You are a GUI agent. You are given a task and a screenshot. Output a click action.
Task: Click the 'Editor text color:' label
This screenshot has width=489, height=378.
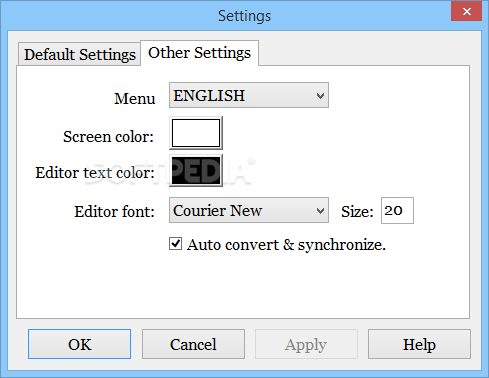(x=95, y=173)
